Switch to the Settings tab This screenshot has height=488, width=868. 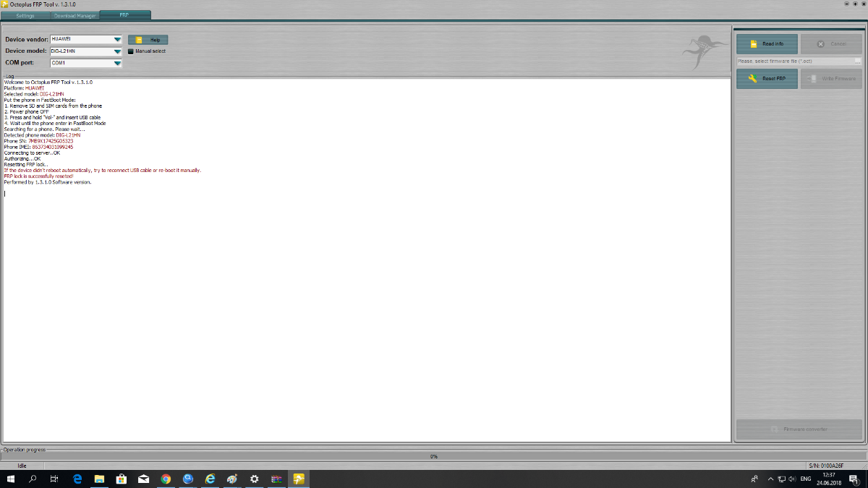tap(25, 15)
